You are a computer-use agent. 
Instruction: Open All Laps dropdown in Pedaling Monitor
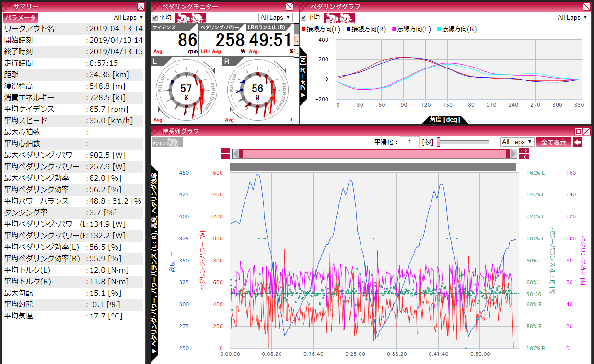(277, 18)
